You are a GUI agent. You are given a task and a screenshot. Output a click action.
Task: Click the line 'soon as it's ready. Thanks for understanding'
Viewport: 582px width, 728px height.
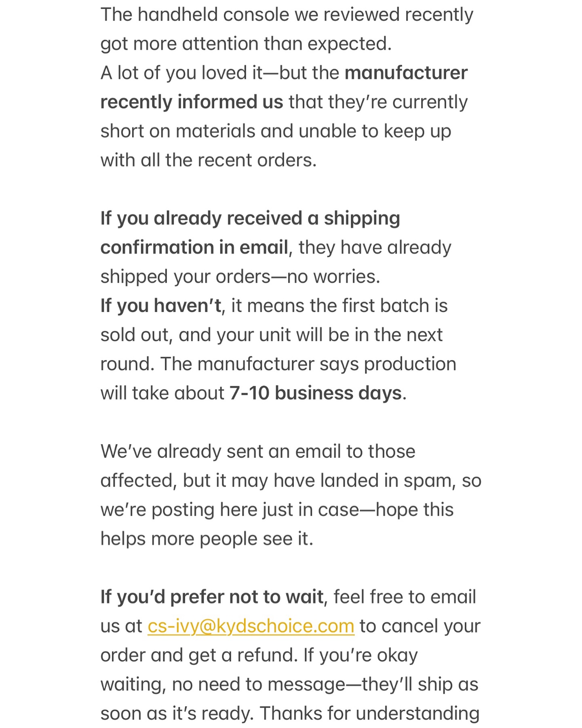[290, 714]
